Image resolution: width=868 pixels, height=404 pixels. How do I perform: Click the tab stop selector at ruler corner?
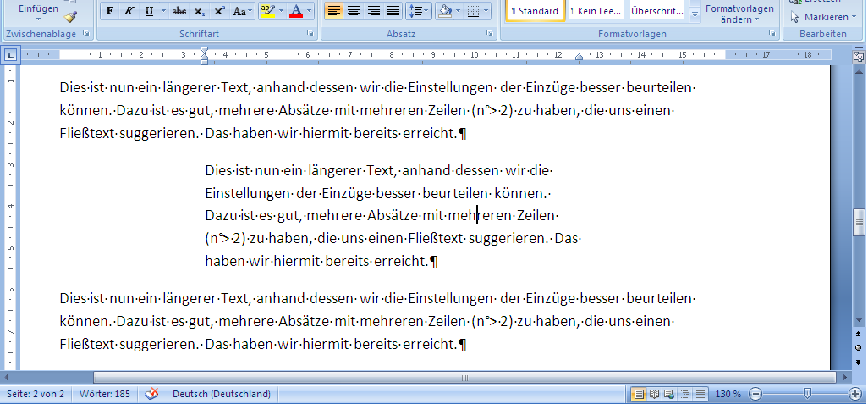tap(11, 55)
